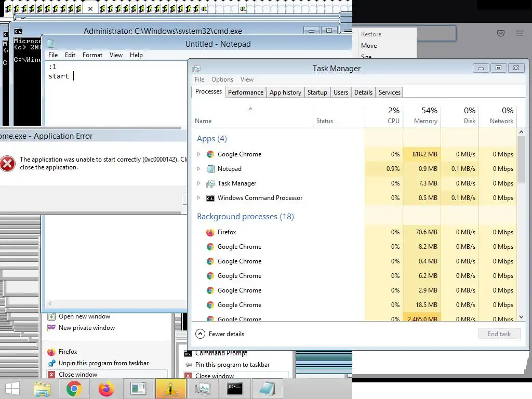
Task: Click the Notepad title bar icon
Action: click(x=50, y=44)
